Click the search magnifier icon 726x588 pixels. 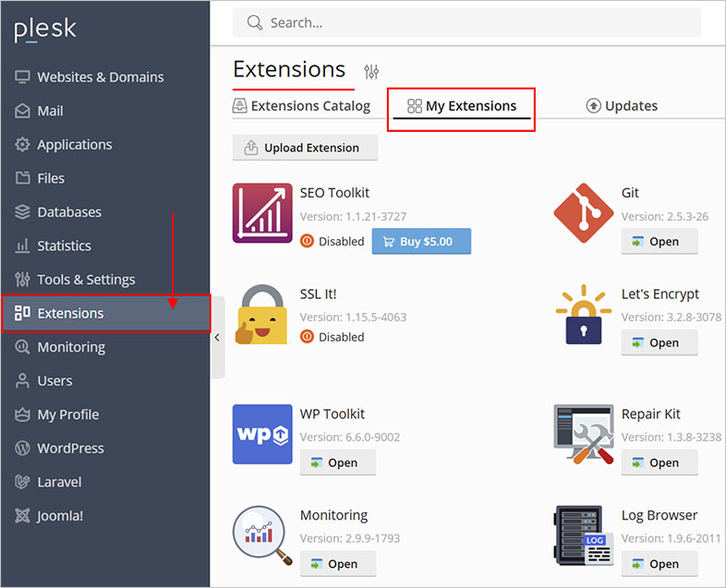point(255,23)
